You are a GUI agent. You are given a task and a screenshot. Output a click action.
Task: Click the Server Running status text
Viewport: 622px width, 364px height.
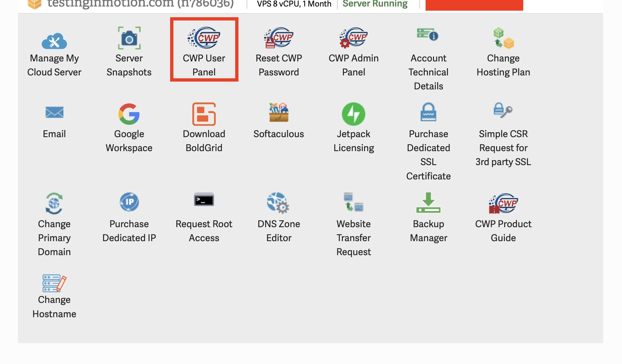coord(375,4)
